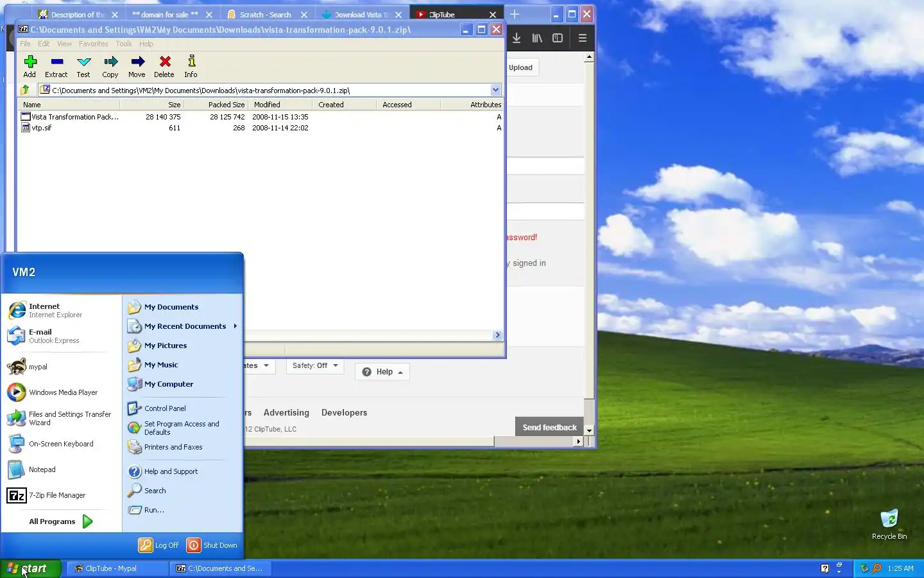The width and height of the screenshot is (924, 578).
Task: Open Search from Start menu
Action: 183,491
